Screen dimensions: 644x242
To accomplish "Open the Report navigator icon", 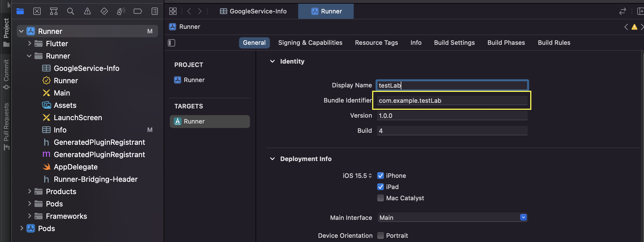I will (x=155, y=11).
